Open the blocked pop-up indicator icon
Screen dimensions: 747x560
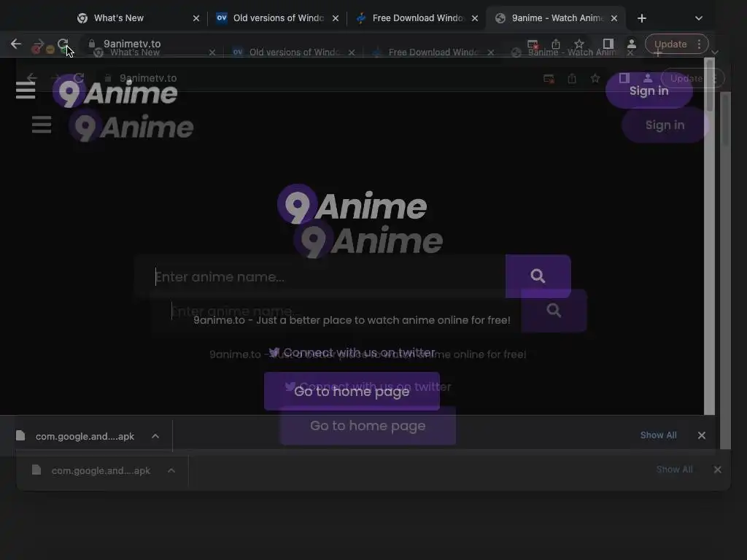point(533,44)
